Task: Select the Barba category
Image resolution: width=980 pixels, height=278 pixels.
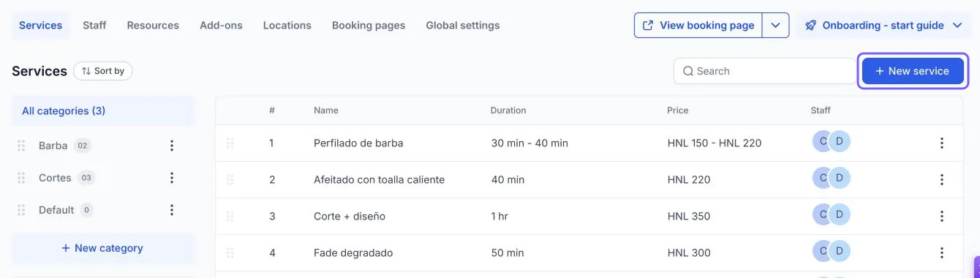Action: coord(53,146)
